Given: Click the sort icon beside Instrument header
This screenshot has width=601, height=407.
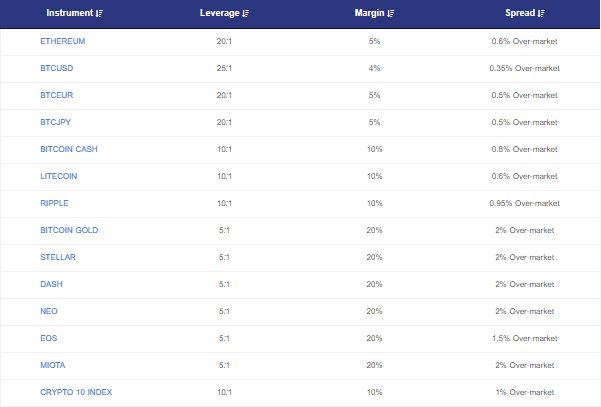Looking at the screenshot, I should click(98, 14).
